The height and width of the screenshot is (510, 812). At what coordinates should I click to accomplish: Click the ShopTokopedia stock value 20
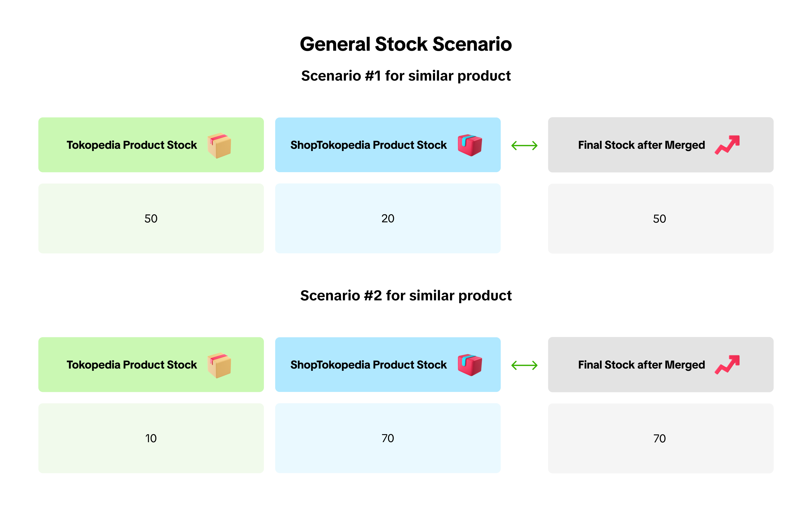click(x=388, y=219)
